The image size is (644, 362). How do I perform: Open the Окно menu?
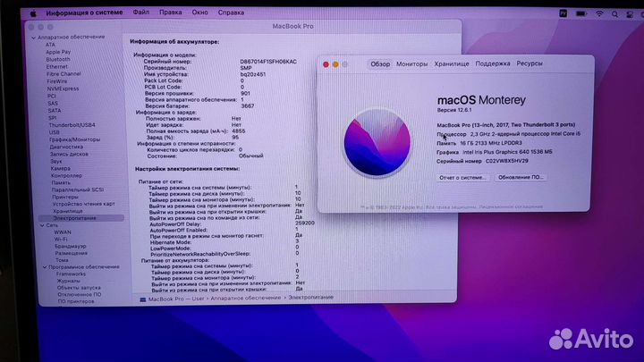point(199,13)
